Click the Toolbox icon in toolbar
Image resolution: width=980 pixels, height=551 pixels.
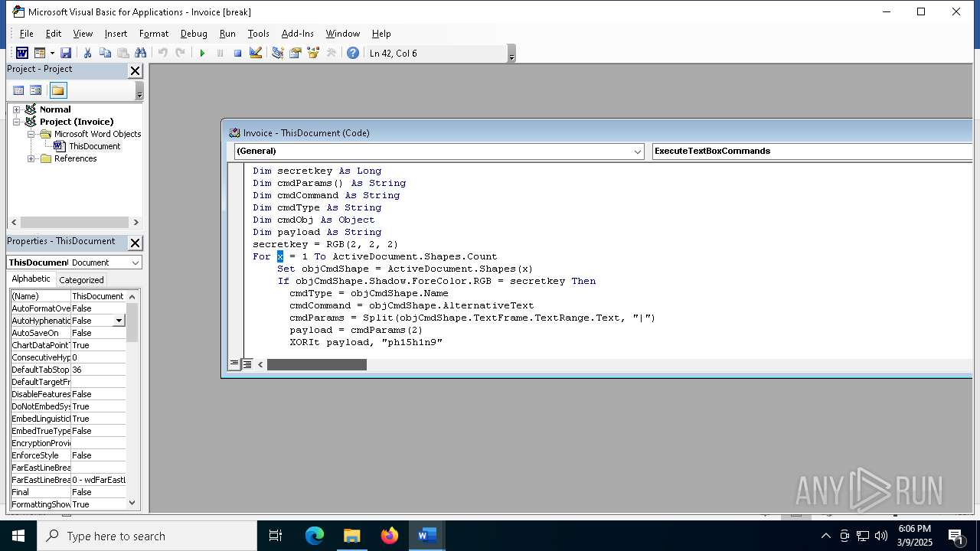pos(331,53)
